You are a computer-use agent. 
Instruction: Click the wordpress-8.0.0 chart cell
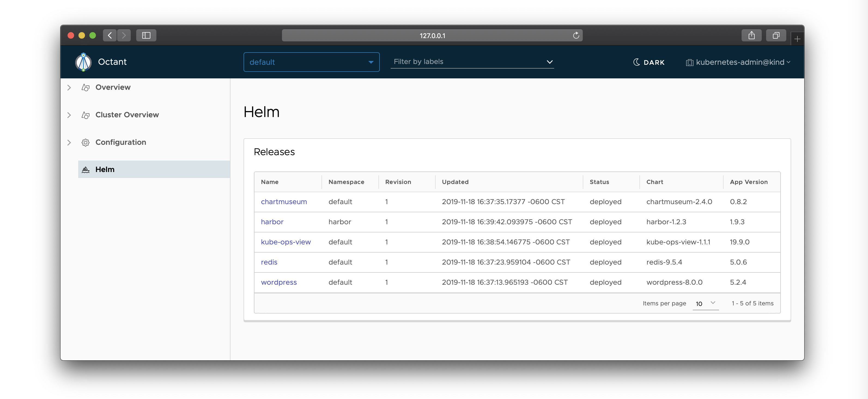(x=674, y=283)
